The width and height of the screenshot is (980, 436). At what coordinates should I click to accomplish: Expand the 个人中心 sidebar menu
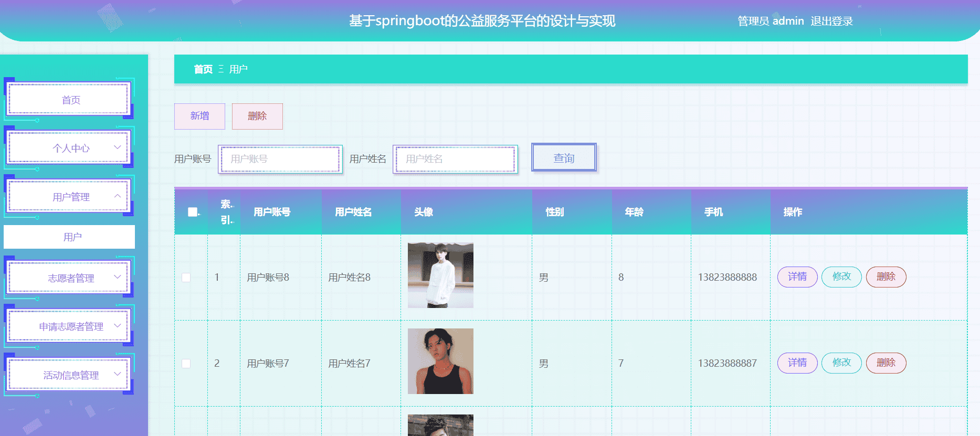click(x=69, y=148)
